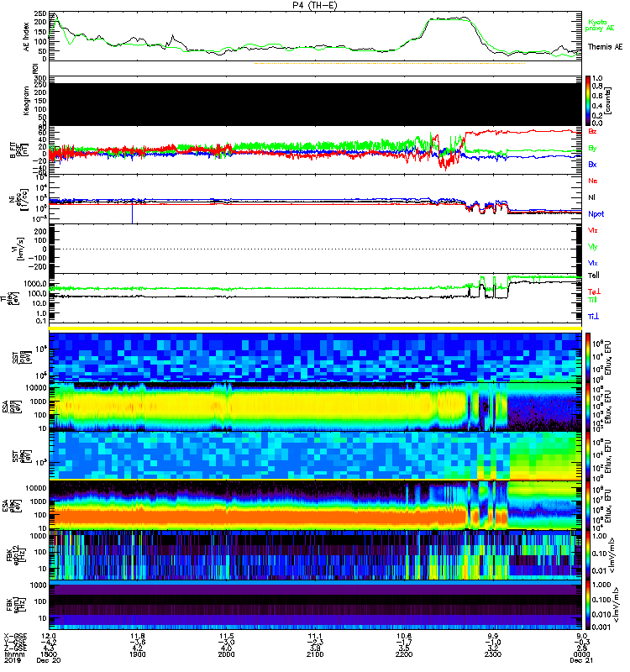The height and width of the screenshot is (672, 630).
Task: Click the "1800" time tick label
Action: coord(49,654)
